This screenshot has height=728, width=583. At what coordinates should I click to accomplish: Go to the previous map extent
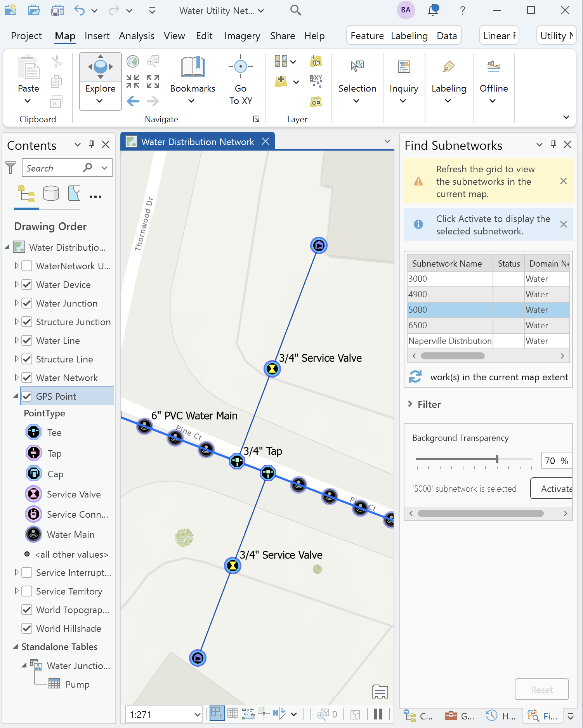pos(133,102)
